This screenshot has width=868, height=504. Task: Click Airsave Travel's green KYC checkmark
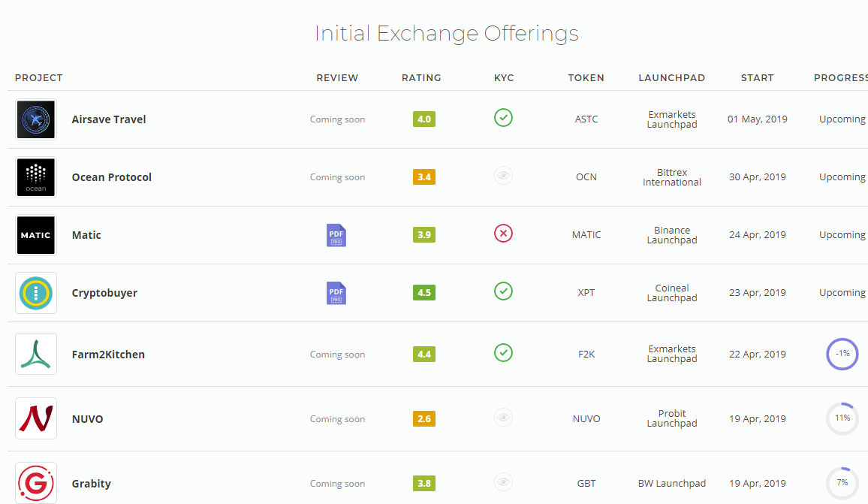pos(503,117)
